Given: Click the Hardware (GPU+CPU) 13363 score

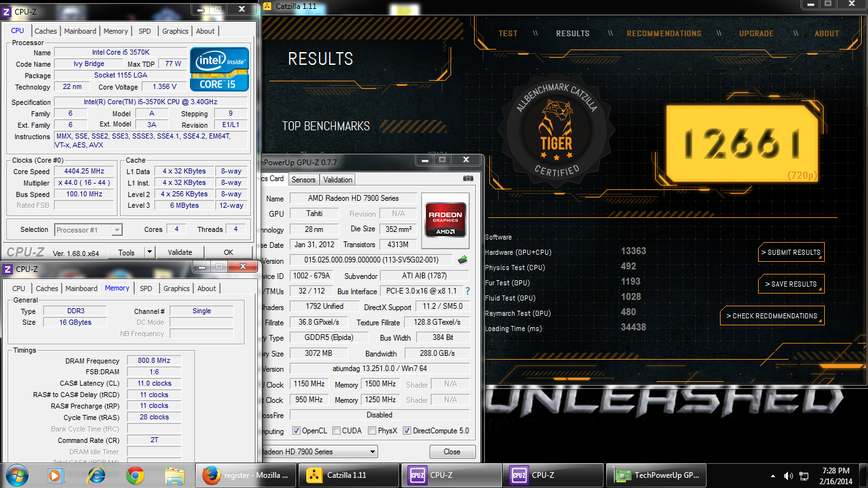Looking at the screenshot, I should (x=633, y=252).
